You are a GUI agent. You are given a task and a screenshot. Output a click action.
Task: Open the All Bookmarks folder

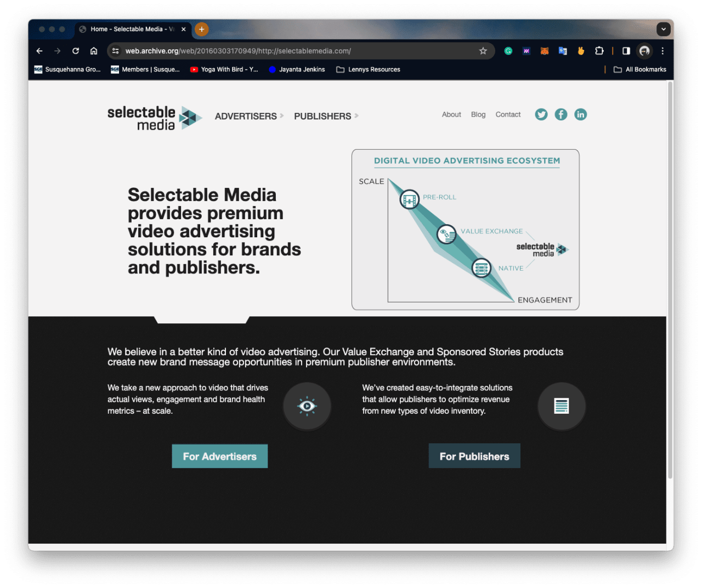pos(639,70)
